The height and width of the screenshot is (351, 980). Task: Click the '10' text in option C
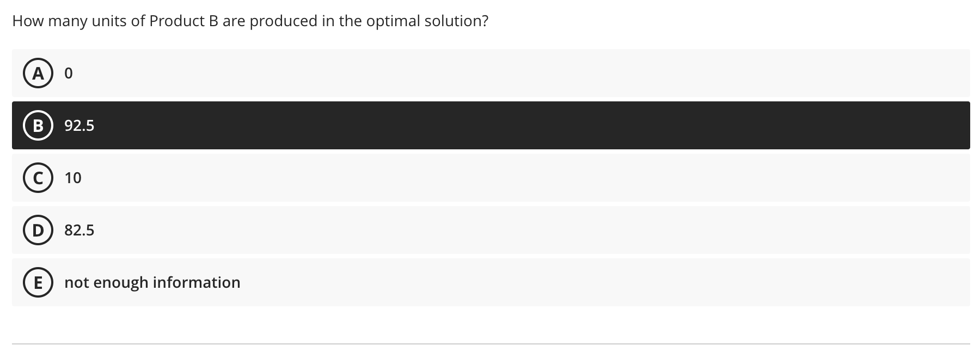point(73,178)
